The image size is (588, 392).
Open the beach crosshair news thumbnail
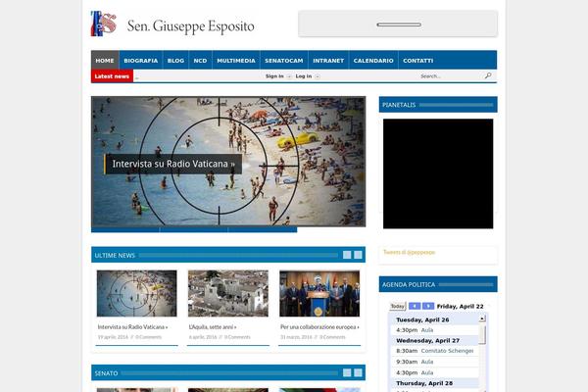136,293
